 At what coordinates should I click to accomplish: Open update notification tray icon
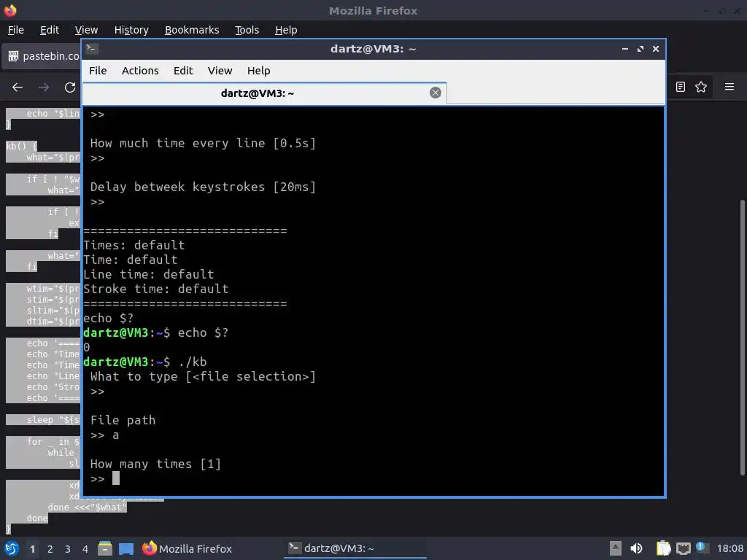click(x=701, y=548)
